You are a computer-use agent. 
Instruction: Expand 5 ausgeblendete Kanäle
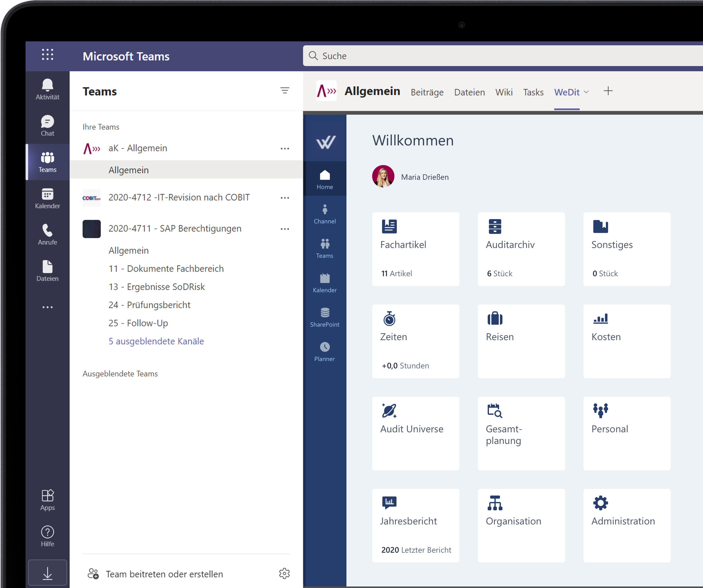156,341
